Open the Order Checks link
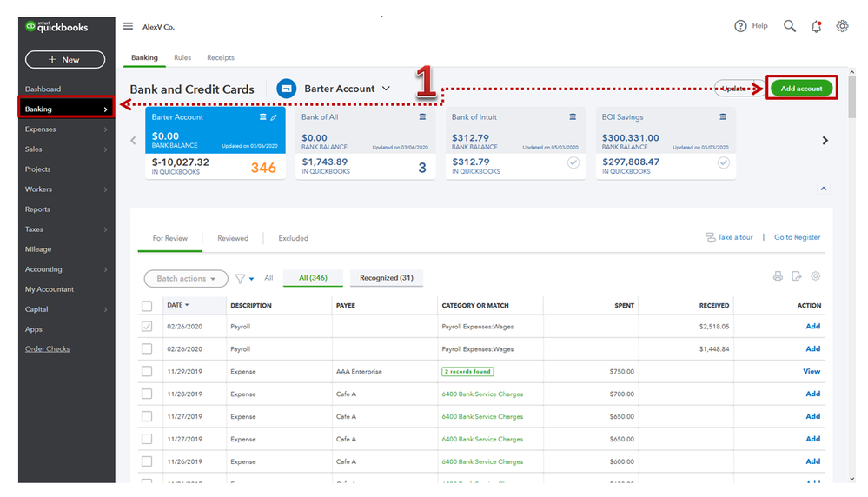Image resolution: width=868 pixels, height=497 pixels. coord(47,349)
